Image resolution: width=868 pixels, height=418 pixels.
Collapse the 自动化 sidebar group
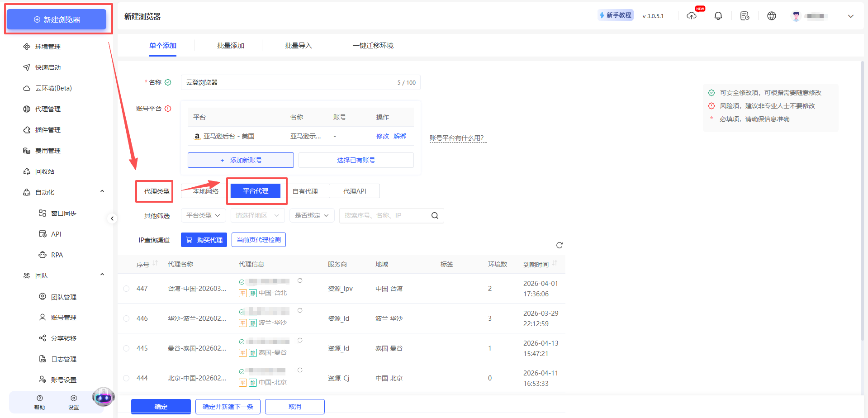click(x=102, y=191)
